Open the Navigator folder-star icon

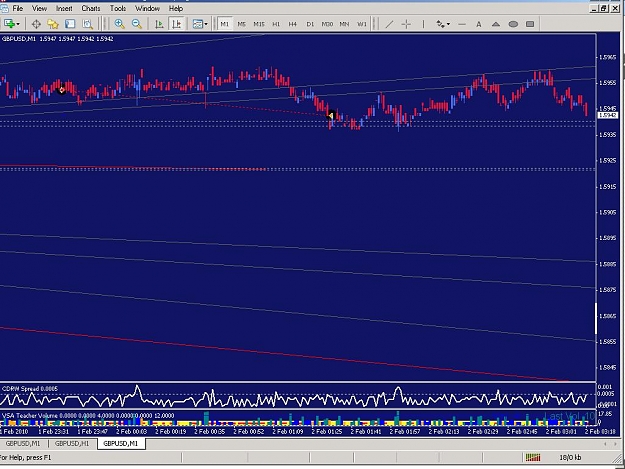click(x=53, y=24)
